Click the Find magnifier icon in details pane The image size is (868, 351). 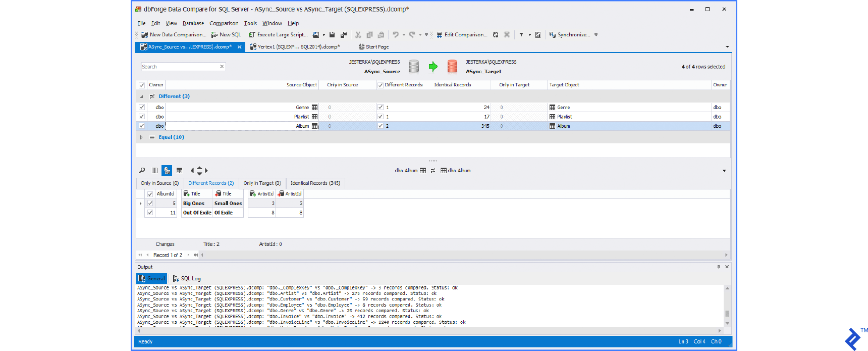[x=142, y=171]
